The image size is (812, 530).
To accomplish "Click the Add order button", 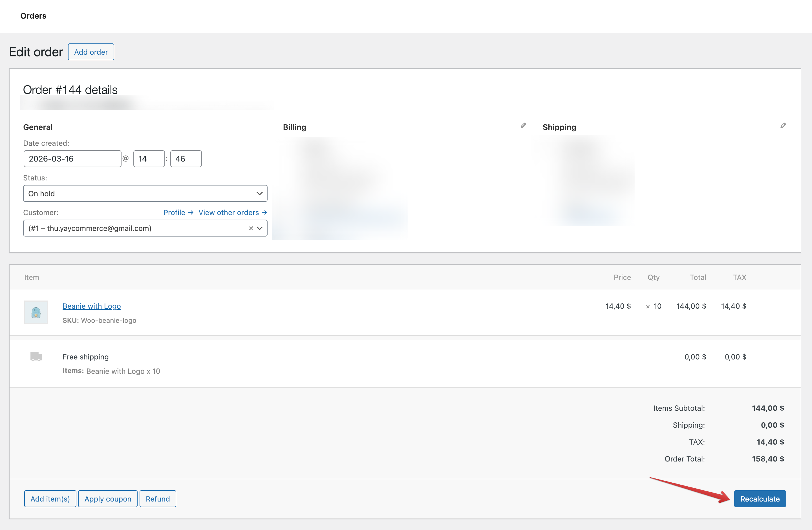I will click(x=91, y=52).
